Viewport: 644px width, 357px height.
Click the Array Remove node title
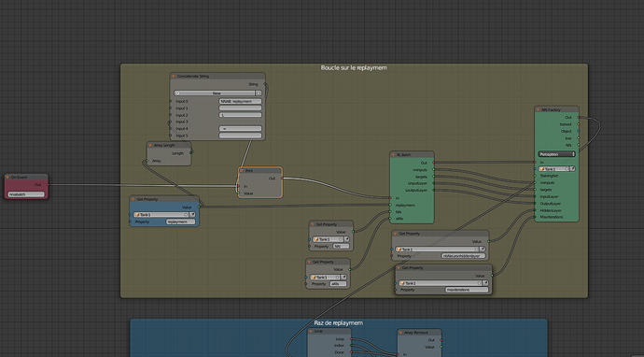click(416, 333)
